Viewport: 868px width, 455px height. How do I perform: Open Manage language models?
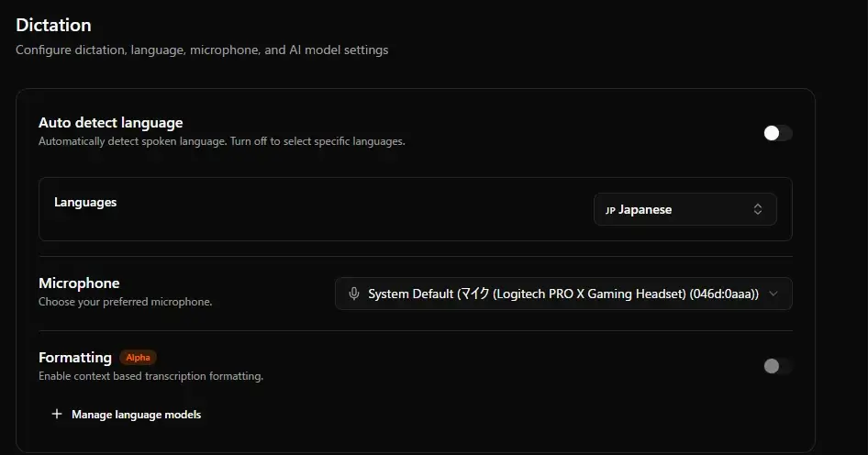click(127, 414)
